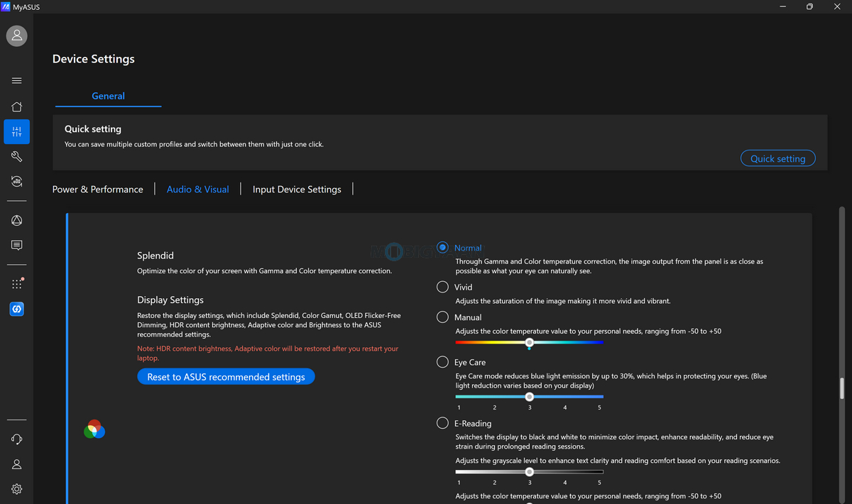Open the app grid icon with notification dot
This screenshot has width=852, height=504.
pos(17,284)
